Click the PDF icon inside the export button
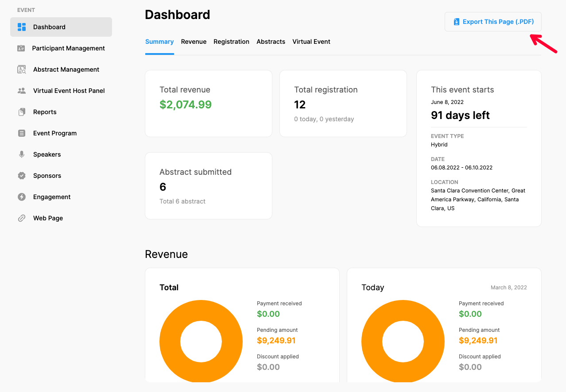 click(x=456, y=21)
